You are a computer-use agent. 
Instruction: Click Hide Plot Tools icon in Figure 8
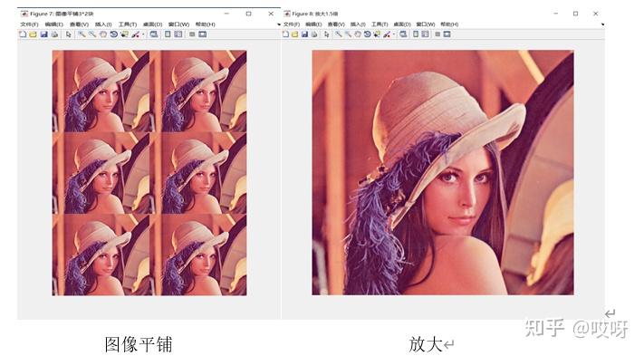click(437, 34)
